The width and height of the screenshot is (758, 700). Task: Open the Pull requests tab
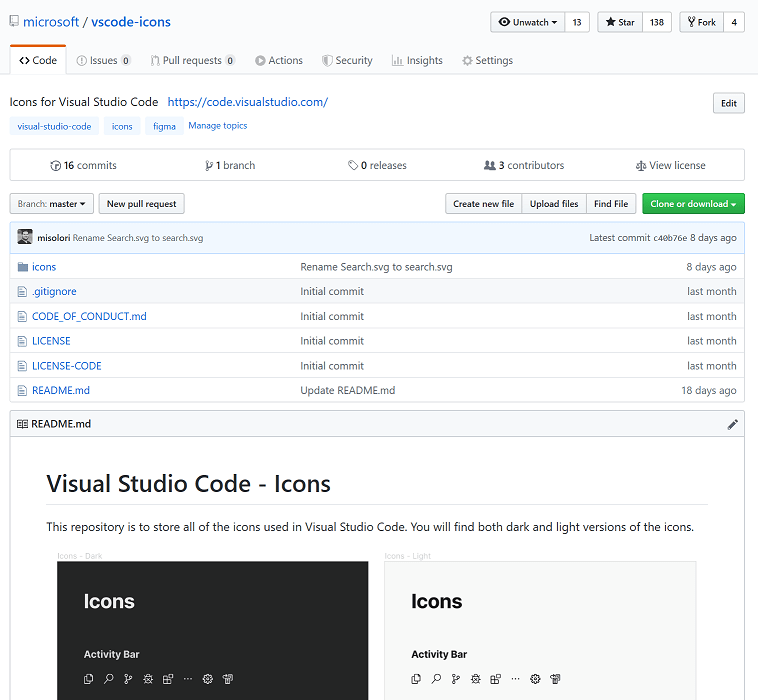click(x=192, y=61)
